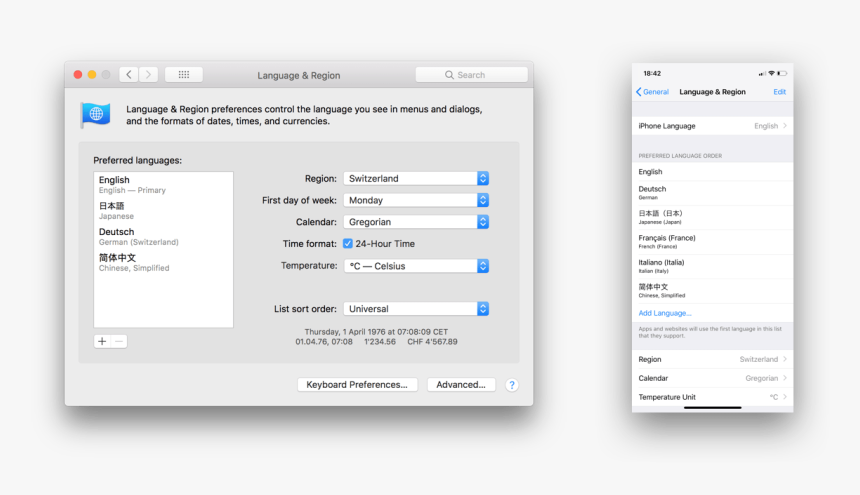Viewport: 860px width, 495px height.
Task: Select Japanese 日本語 in Mac language list
Action: coord(163,210)
